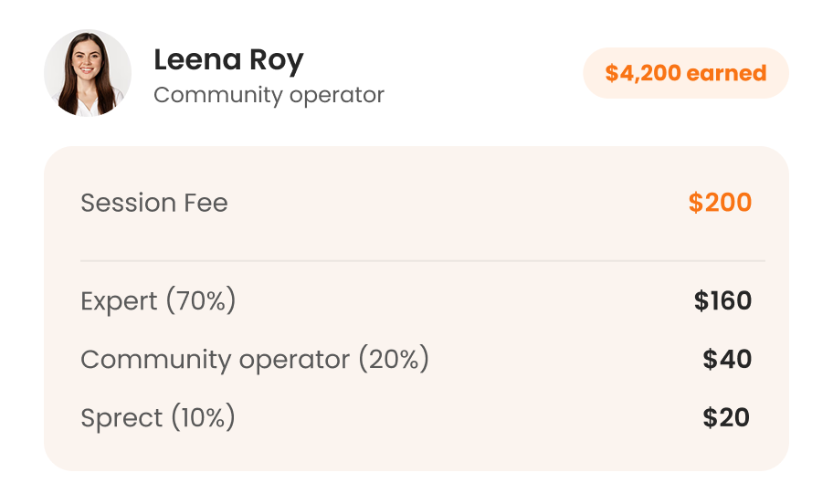833x504 pixels.
Task: Click the $160 expert payout amount
Action: point(722,301)
